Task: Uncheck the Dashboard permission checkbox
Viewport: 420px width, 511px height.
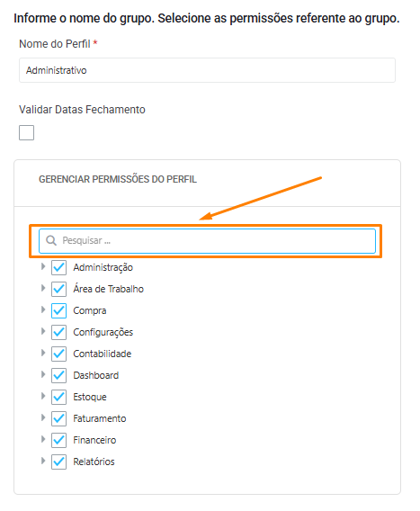Action: 58,375
